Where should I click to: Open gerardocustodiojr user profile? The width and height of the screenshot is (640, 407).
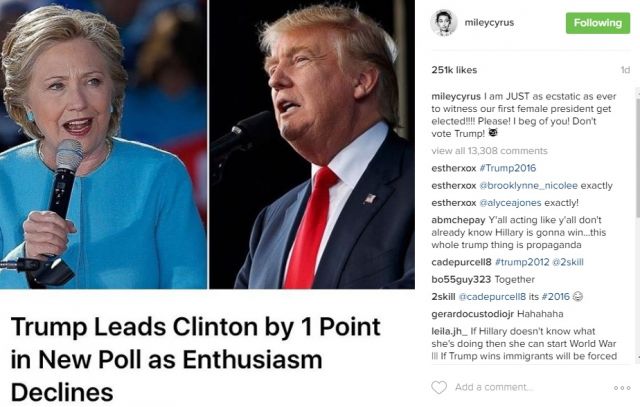(x=472, y=314)
